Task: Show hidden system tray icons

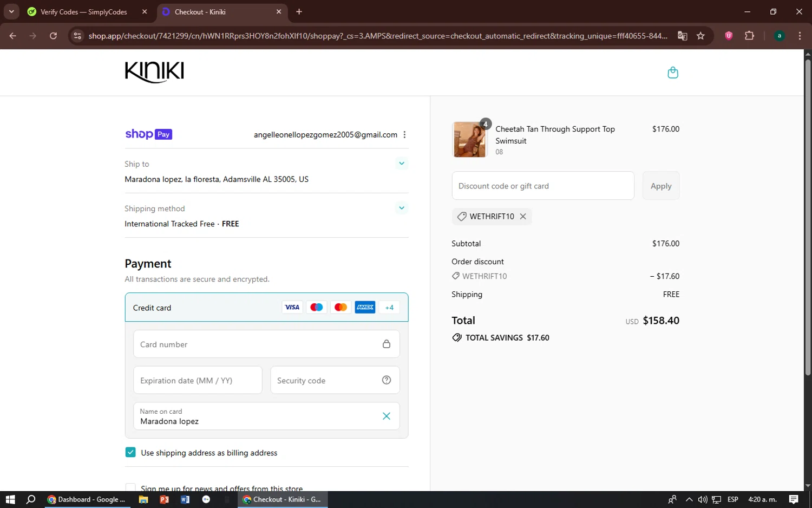Action: (x=689, y=499)
